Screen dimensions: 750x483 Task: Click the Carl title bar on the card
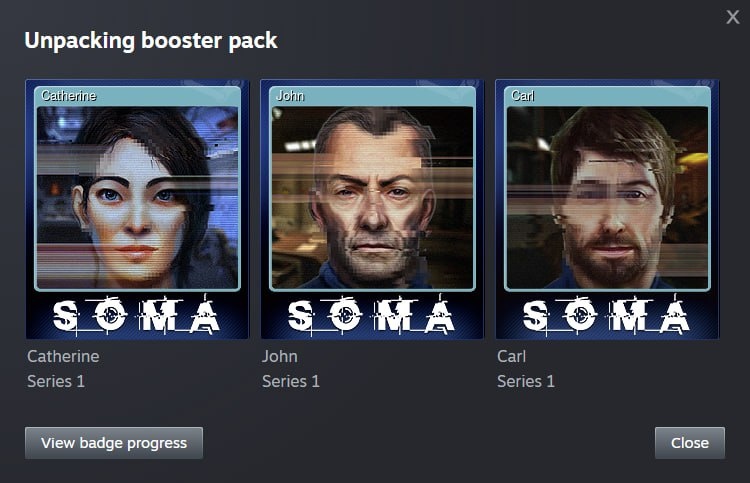click(x=607, y=96)
